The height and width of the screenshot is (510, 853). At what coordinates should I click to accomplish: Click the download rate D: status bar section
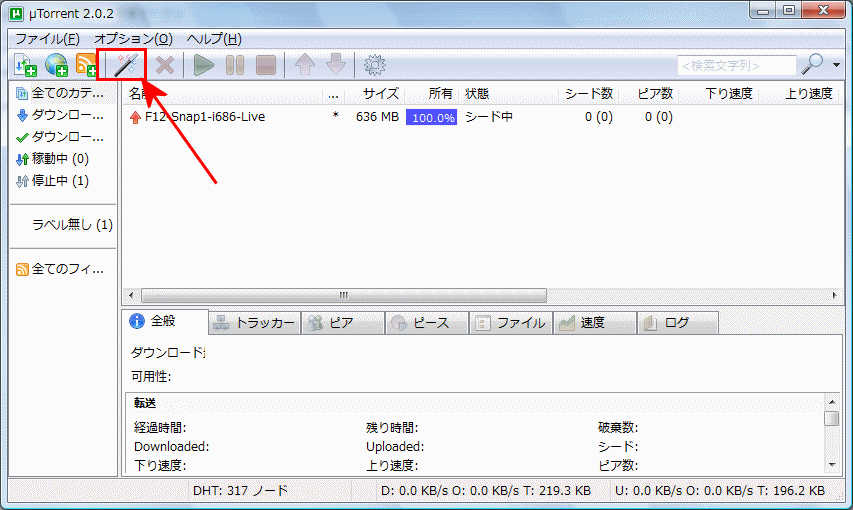click(x=486, y=490)
